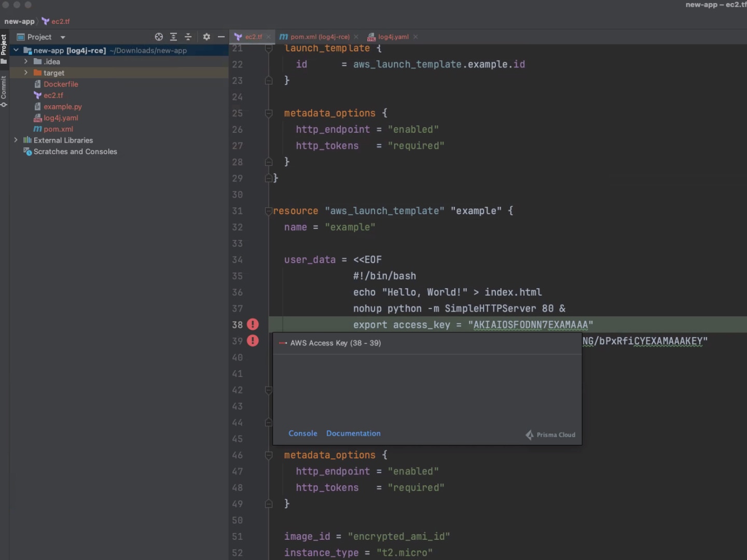Toggle fold marker at line 46 metadata_options
747x560 pixels.
(269, 455)
